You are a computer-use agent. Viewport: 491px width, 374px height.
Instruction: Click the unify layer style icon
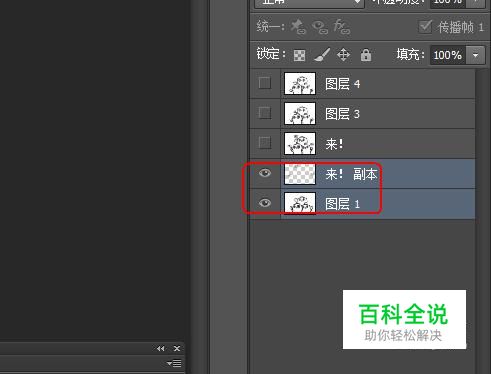tap(342, 27)
